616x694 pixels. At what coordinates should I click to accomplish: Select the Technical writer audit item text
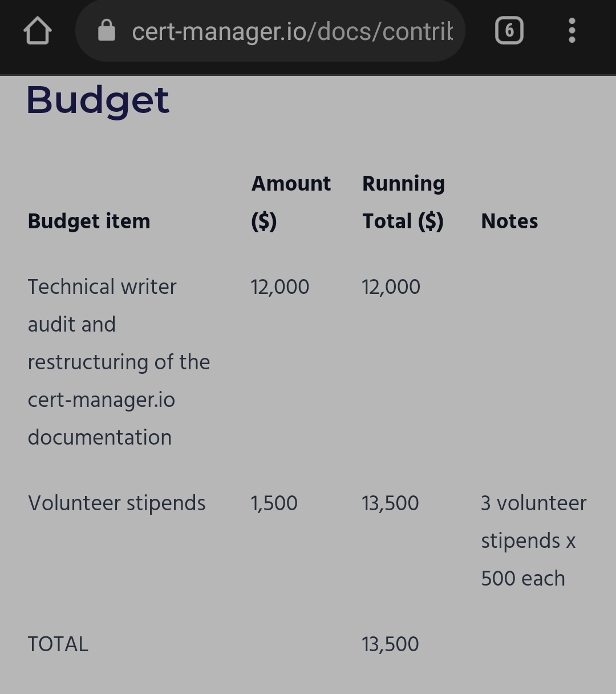[119, 362]
